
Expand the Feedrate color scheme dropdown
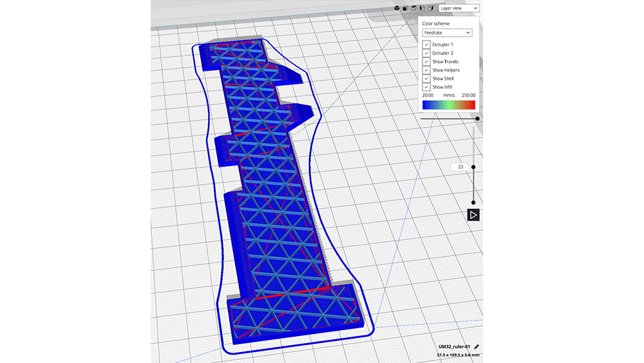447,32
